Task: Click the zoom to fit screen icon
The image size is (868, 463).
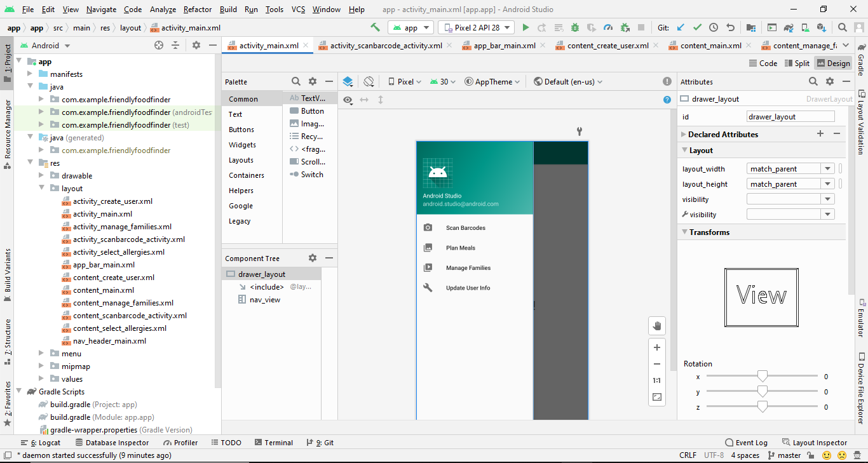Action: [x=657, y=397]
